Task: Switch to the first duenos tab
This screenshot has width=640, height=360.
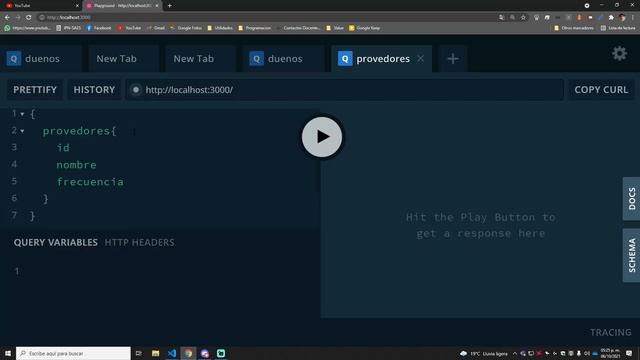Action: tap(41, 59)
